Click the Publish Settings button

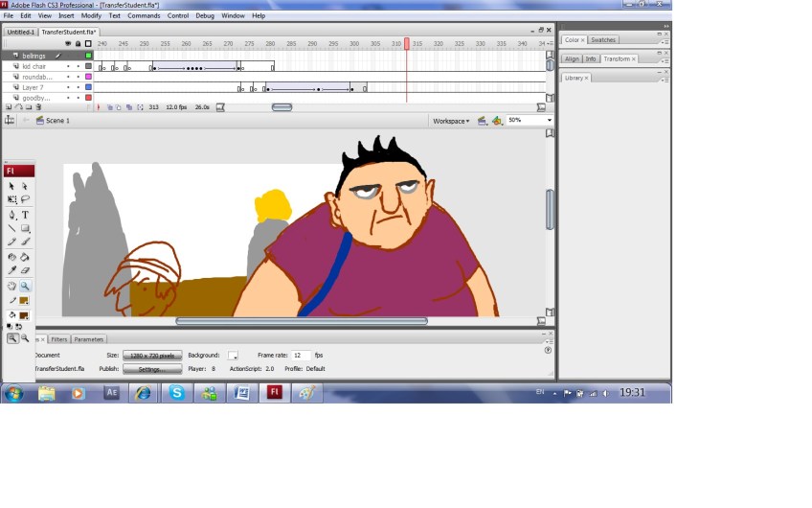(152, 368)
